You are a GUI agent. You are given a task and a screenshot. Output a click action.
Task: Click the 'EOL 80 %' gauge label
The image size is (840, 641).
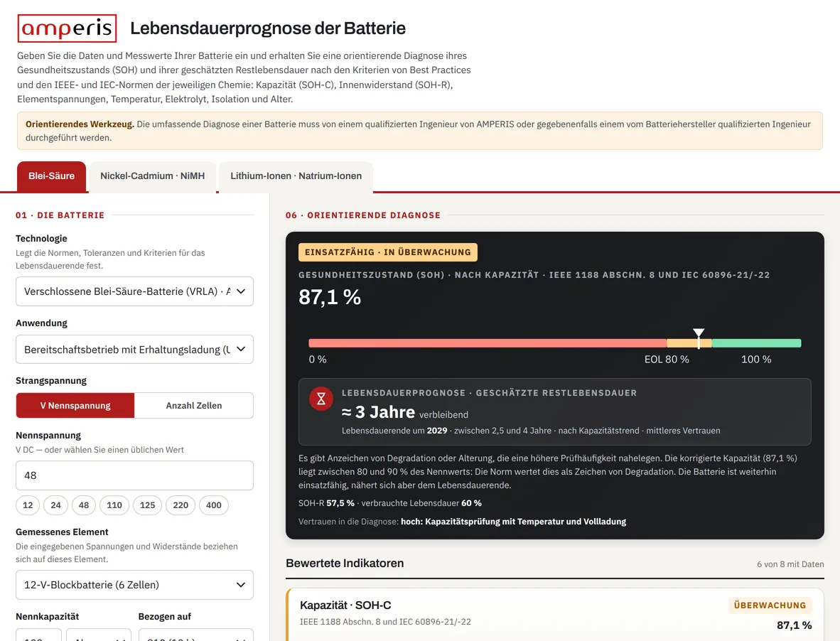pyautogui.click(x=667, y=360)
